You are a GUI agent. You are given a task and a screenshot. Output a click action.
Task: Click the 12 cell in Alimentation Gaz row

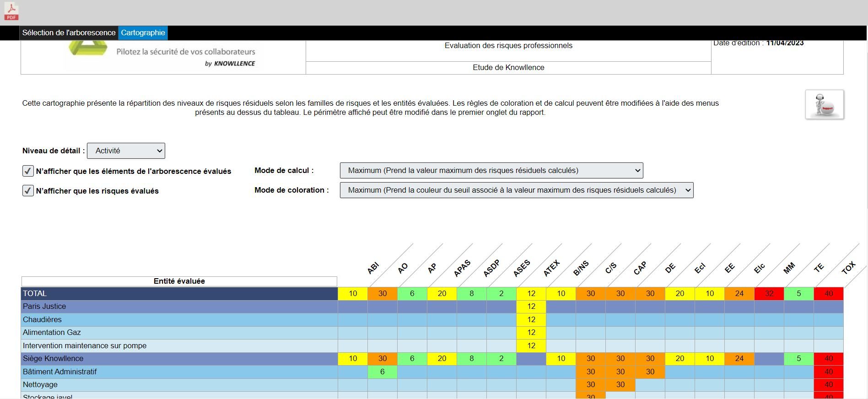[x=531, y=333]
